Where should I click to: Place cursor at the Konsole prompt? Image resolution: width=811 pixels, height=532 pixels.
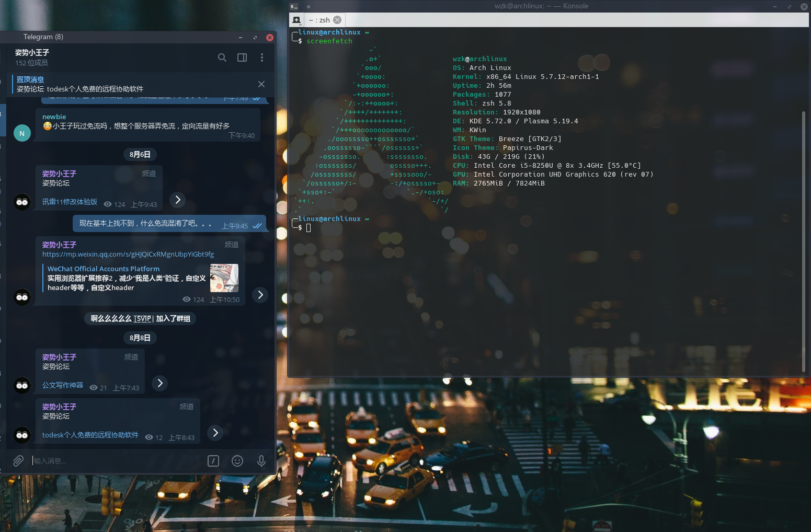coord(309,228)
